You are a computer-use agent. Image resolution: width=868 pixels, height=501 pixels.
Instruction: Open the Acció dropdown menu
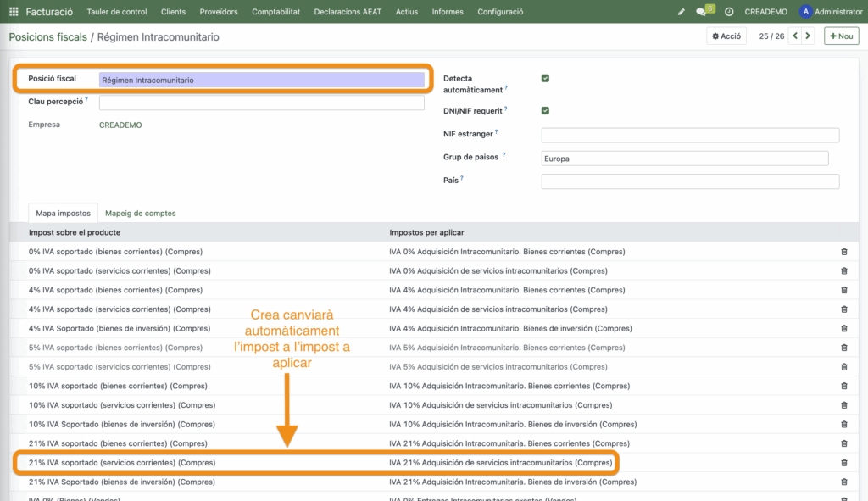click(727, 36)
